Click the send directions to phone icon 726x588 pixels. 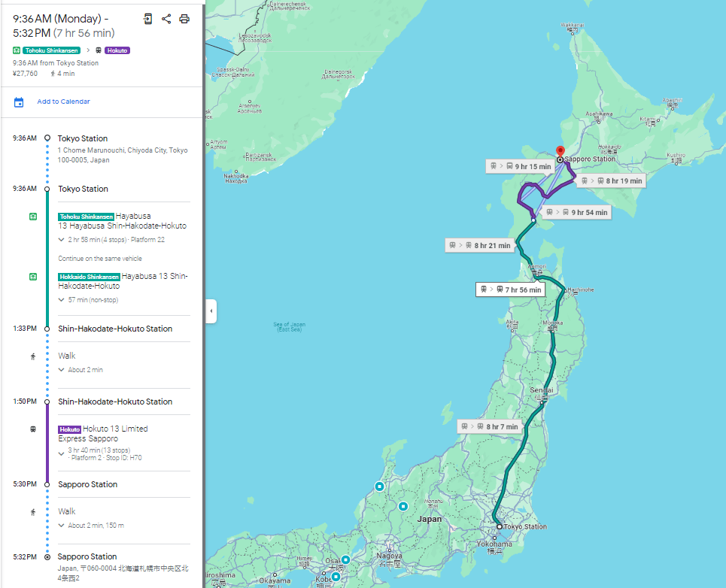tap(147, 19)
